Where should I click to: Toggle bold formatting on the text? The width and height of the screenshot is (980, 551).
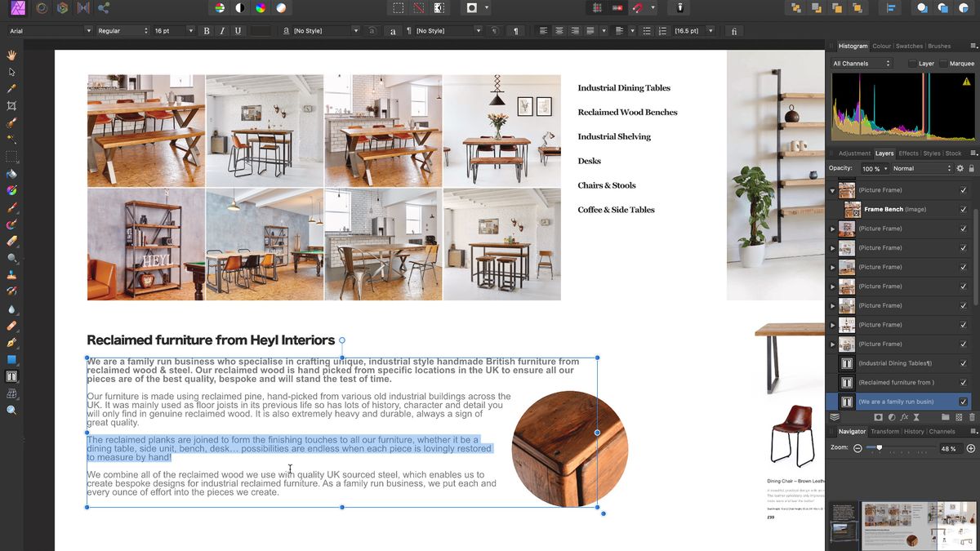click(x=206, y=30)
